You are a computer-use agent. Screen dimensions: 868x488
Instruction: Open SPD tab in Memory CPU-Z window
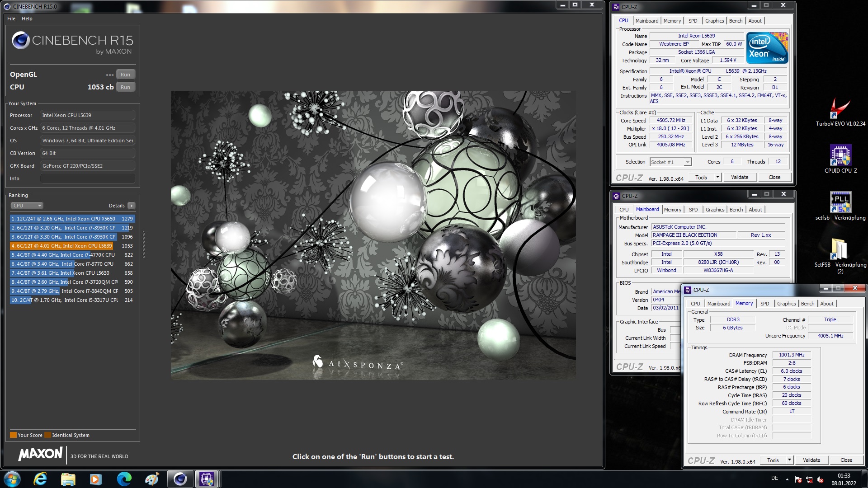[x=765, y=304]
